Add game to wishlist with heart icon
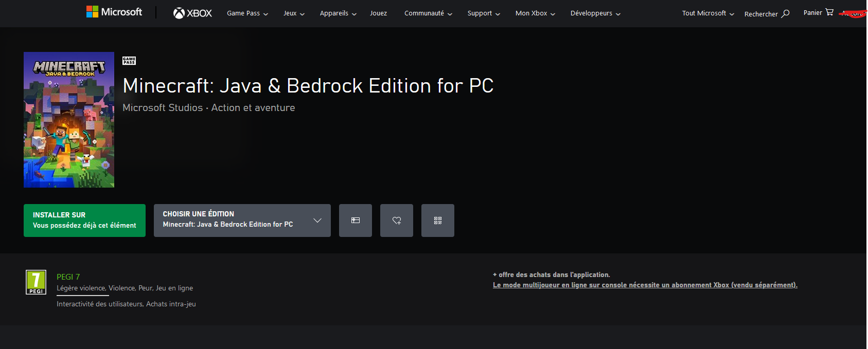This screenshot has width=868, height=349. 397,221
